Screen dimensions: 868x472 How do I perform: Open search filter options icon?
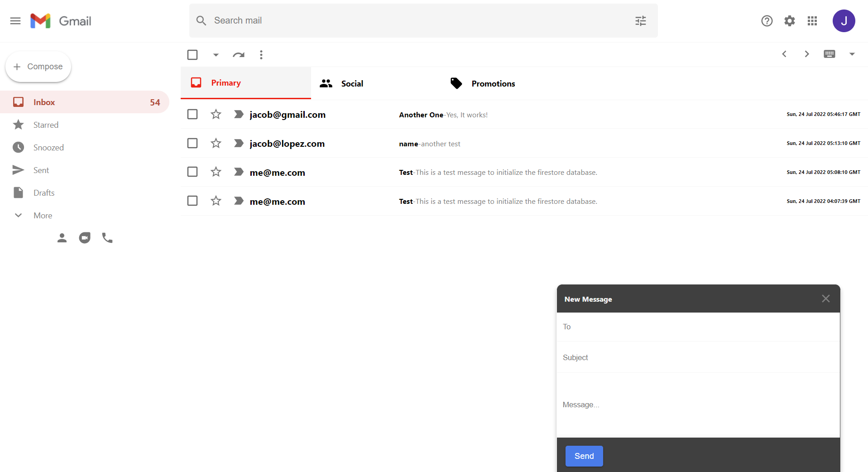click(x=640, y=21)
